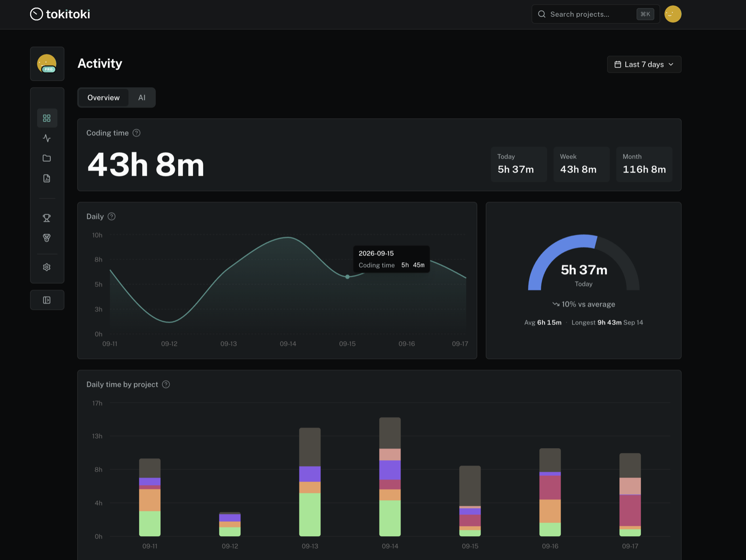Open the settings gear icon in sidebar
This screenshot has height=560, width=746.
pos(47,267)
